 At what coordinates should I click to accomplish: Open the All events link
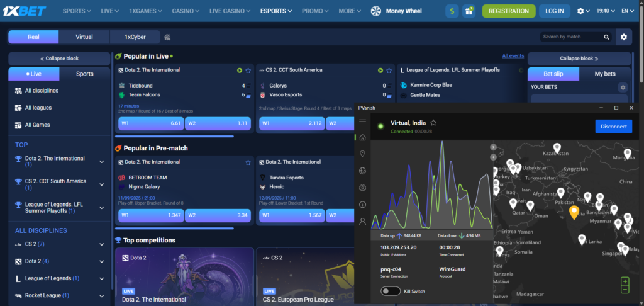(513, 56)
